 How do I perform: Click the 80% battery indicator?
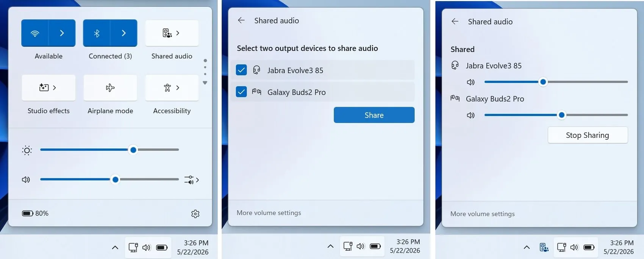35,214
